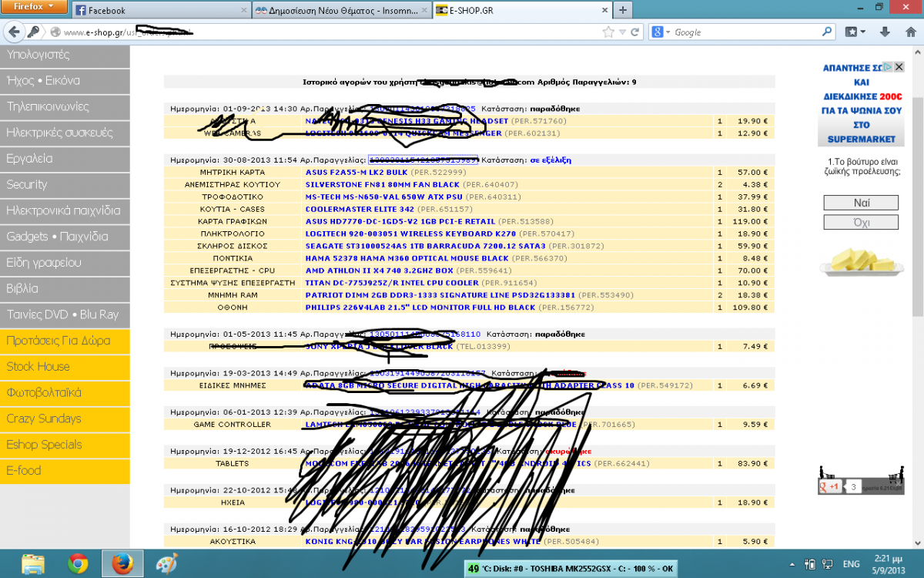Click the Google +1 button
The width and height of the screenshot is (924, 578).
(x=829, y=487)
